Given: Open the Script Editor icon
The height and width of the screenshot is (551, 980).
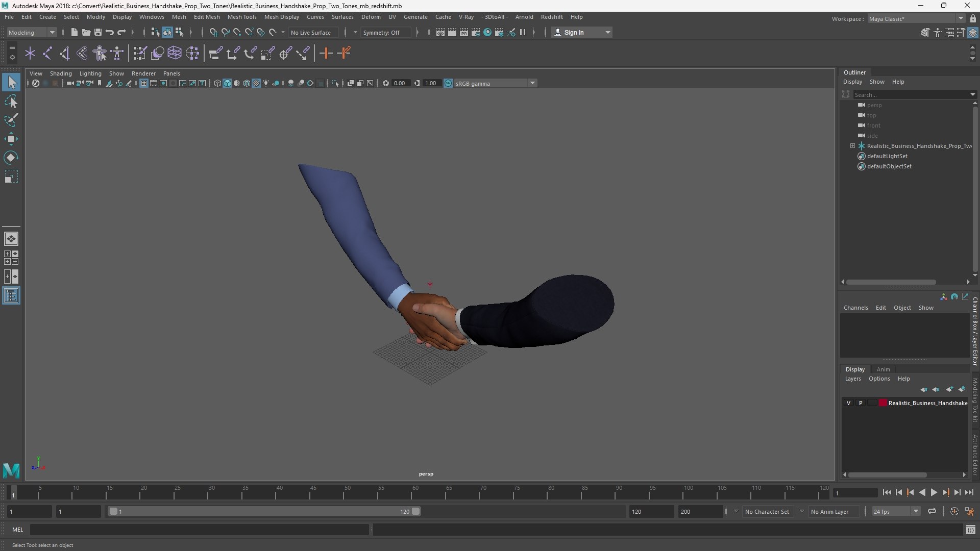Looking at the screenshot, I should coord(970,530).
